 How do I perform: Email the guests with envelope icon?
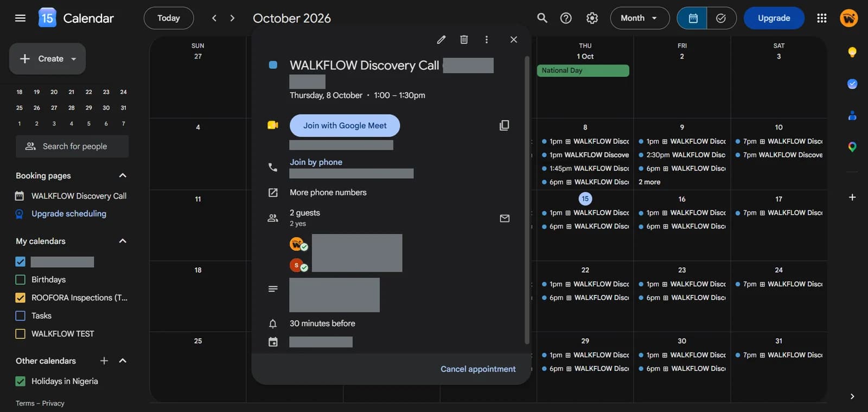[505, 218]
